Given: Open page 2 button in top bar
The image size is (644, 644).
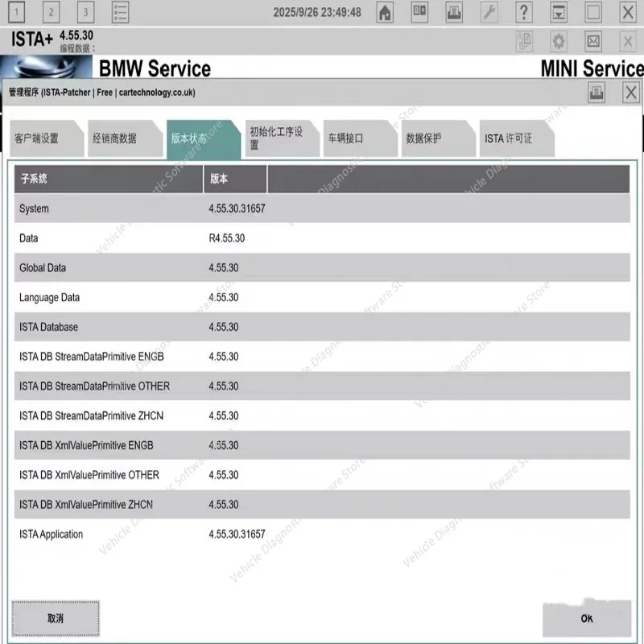Looking at the screenshot, I should click(51, 12).
